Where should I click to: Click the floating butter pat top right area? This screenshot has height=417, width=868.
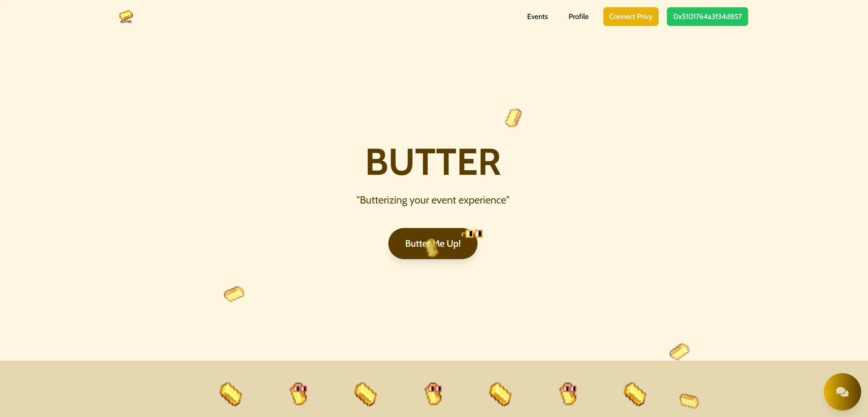tap(512, 118)
